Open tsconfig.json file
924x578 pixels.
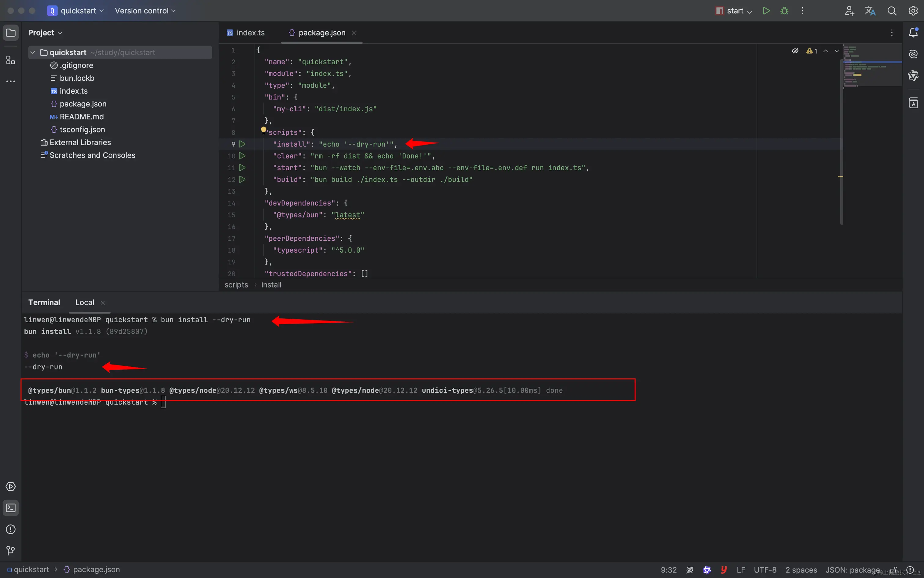(78, 130)
